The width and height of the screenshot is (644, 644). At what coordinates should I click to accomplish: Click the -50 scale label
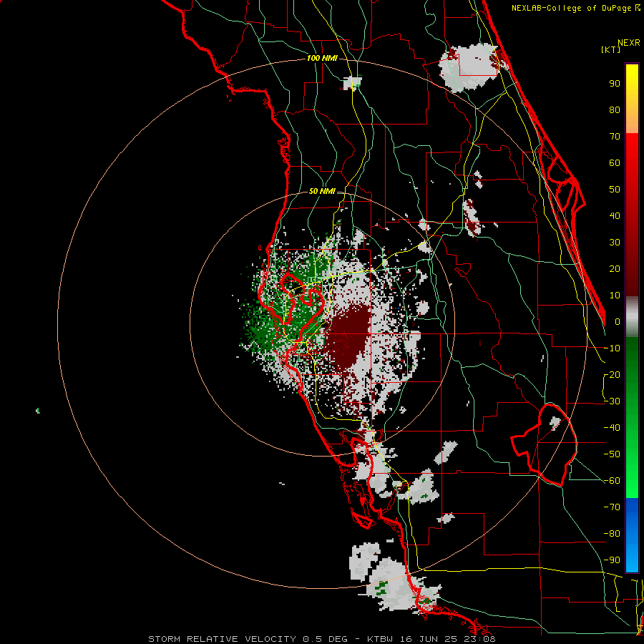pyautogui.click(x=612, y=454)
